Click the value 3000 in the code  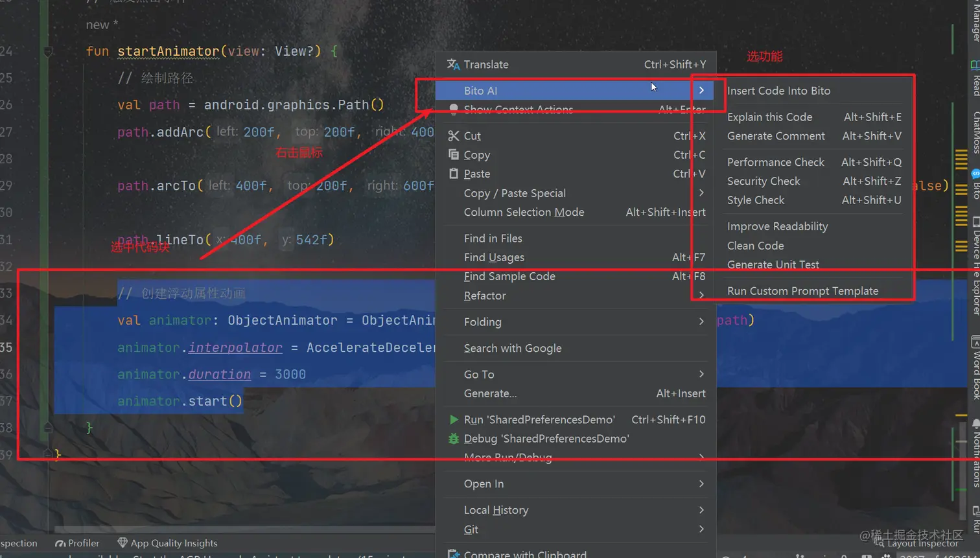290,375
